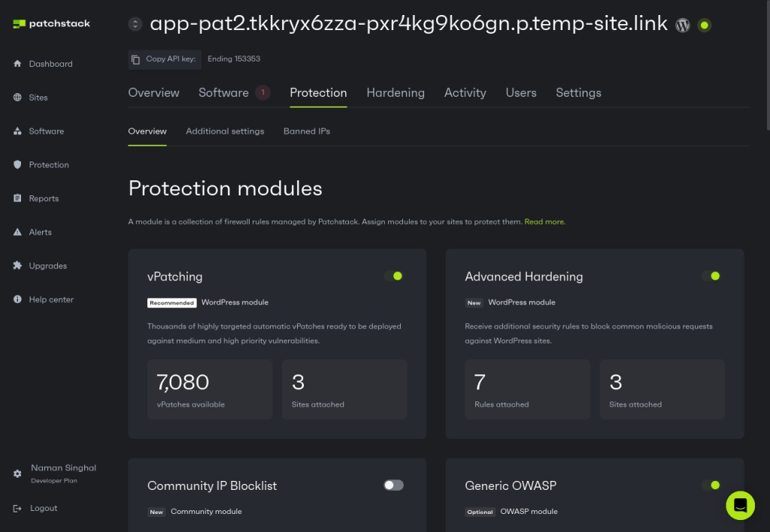Switch to the Activity tab
Viewport: 770px width, 532px height.
(465, 92)
